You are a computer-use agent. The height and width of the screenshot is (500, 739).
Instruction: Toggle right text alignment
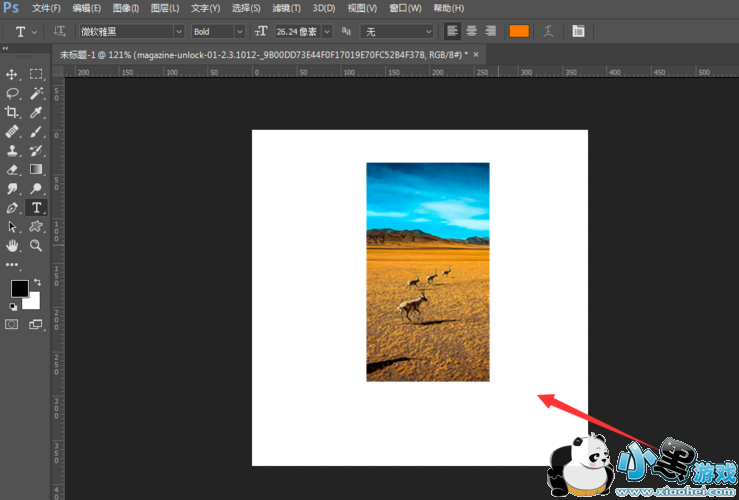(x=489, y=31)
